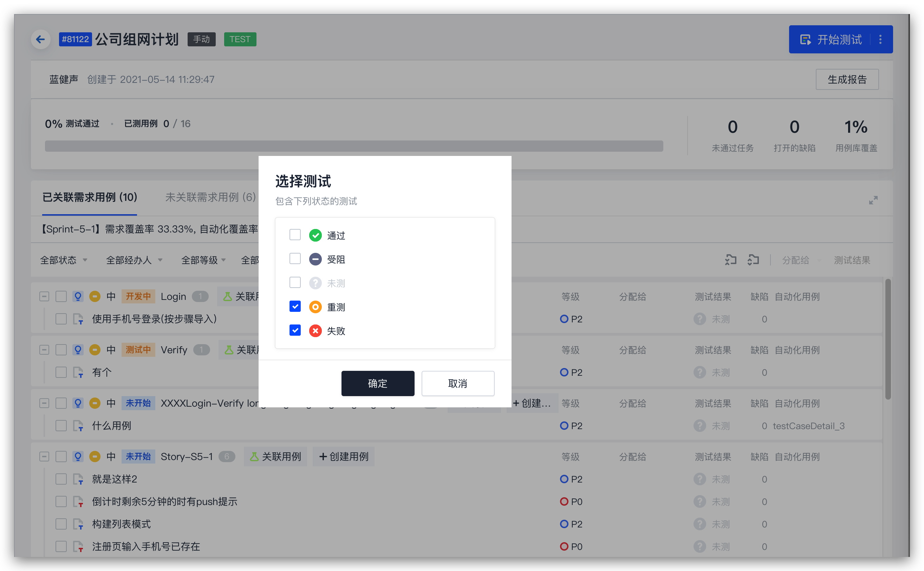924x571 pixels.
Task: Click the vertical scrollbar of the case list
Action: click(x=888, y=339)
